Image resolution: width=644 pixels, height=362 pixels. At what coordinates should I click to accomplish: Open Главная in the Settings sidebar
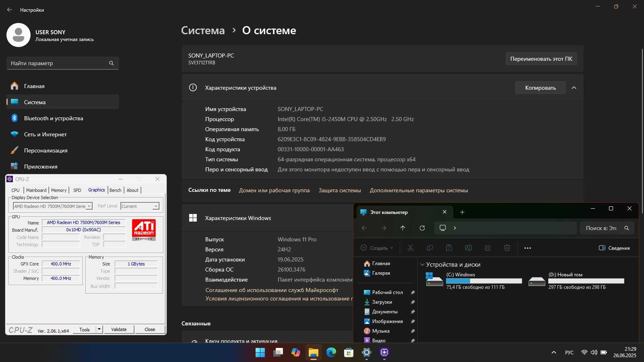click(x=63, y=86)
